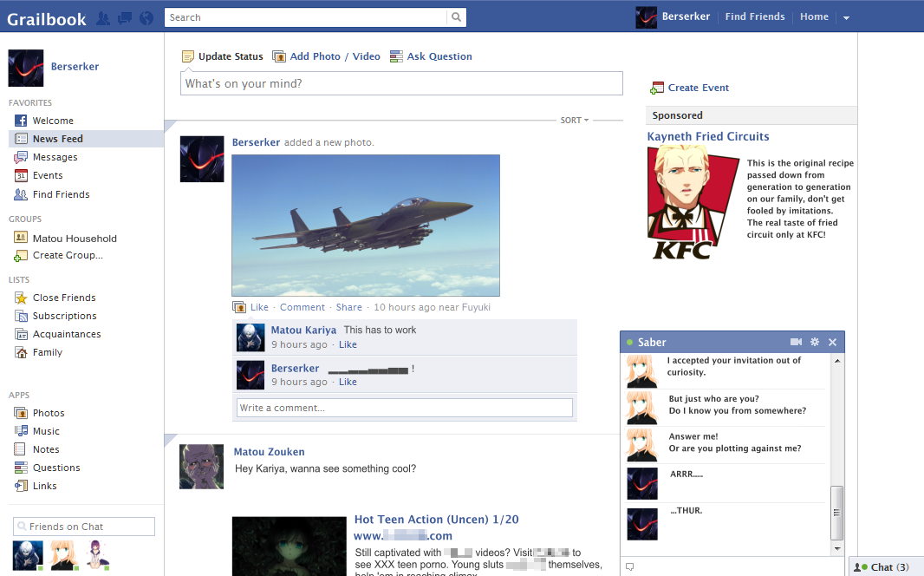The image size is (924, 576).
Task: Click the Ask Question icon
Action: coord(397,56)
